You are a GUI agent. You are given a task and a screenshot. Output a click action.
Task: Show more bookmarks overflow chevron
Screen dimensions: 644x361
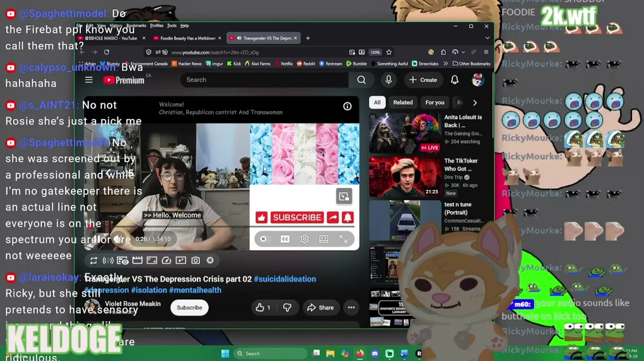click(445, 64)
